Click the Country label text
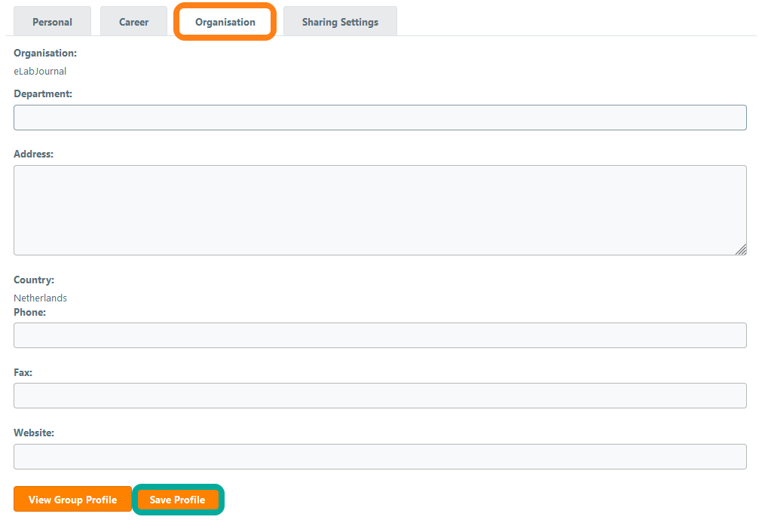The image size is (762, 532). pyautogui.click(x=34, y=280)
